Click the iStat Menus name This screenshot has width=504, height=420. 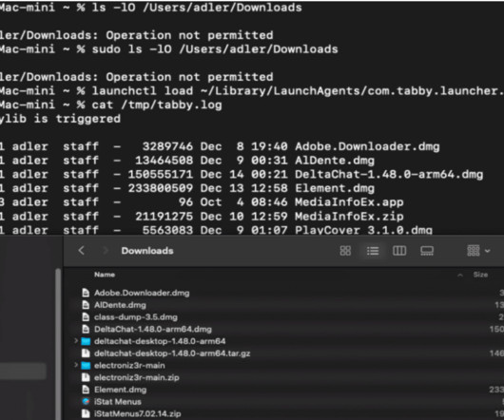[x=118, y=401]
